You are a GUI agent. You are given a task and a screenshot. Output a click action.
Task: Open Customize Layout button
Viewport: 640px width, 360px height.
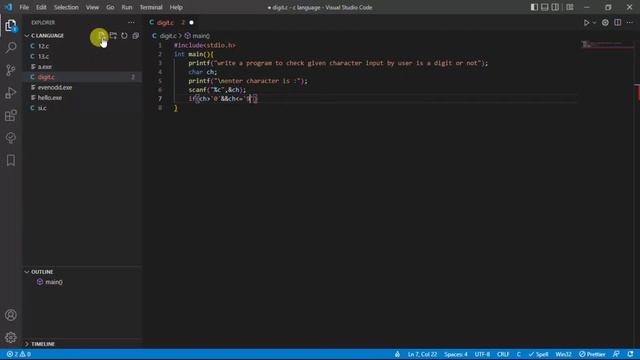(x=570, y=7)
